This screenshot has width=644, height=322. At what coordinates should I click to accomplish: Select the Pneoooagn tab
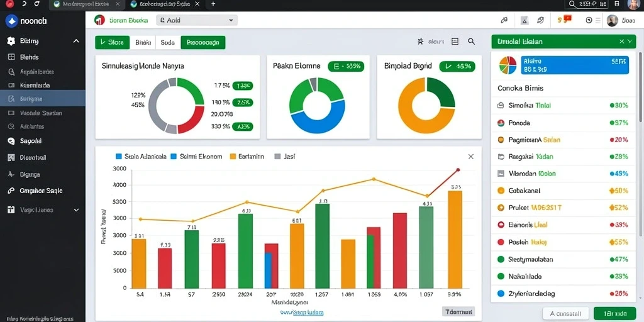pos(203,42)
